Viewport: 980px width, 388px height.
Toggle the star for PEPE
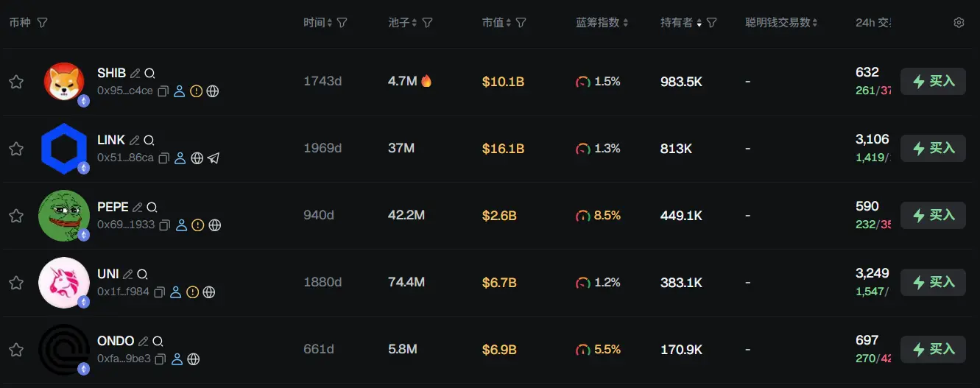pyautogui.click(x=16, y=216)
